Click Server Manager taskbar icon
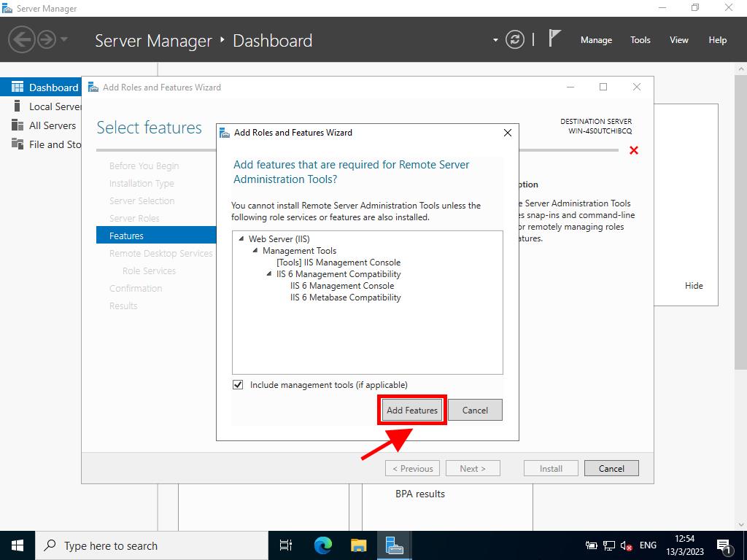The height and width of the screenshot is (560, 747). (x=395, y=545)
